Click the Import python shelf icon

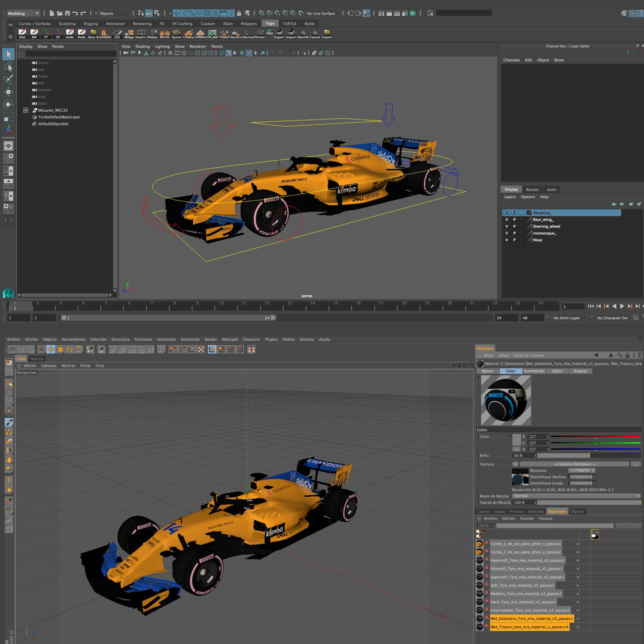[x=291, y=34]
